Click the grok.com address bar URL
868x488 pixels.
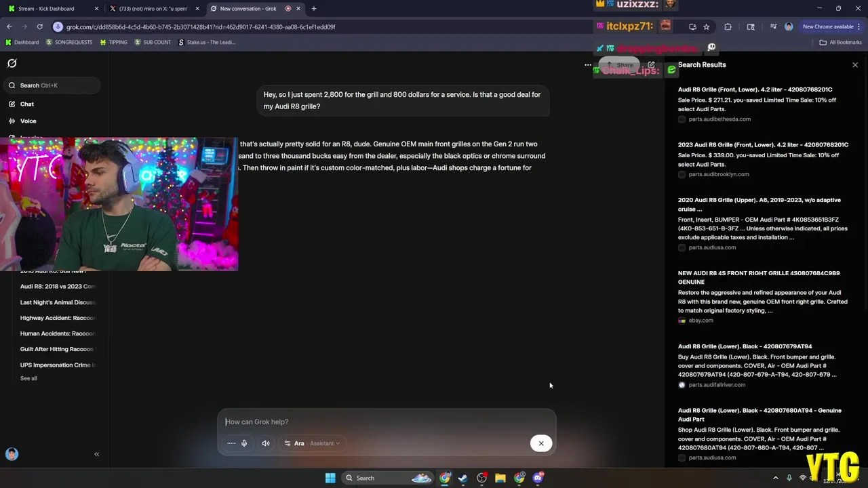pos(201,27)
